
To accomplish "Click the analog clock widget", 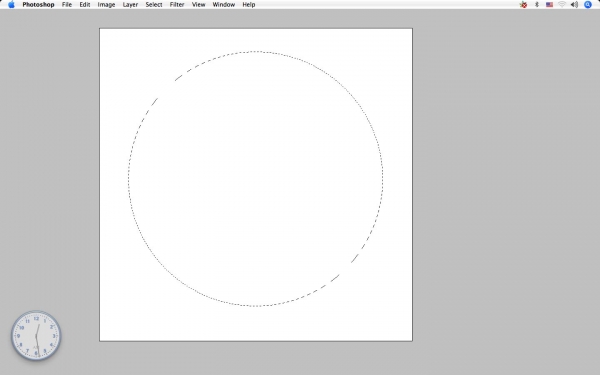I will pos(36,336).
